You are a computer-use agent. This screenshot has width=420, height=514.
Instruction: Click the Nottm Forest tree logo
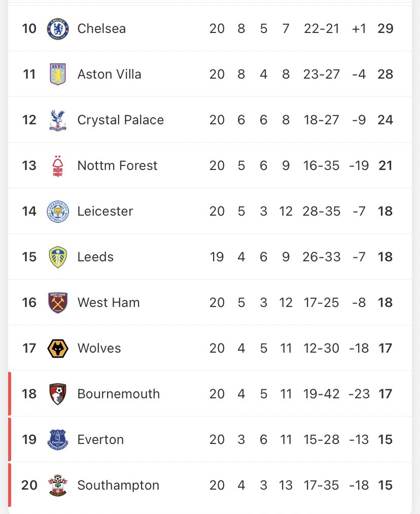[x=57, y=166]
